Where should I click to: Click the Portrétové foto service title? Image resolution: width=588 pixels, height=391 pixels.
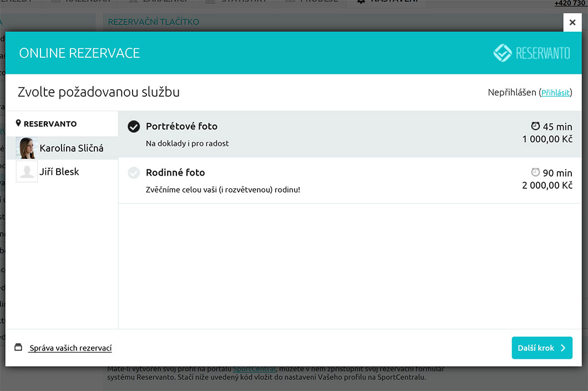point(181,126)
